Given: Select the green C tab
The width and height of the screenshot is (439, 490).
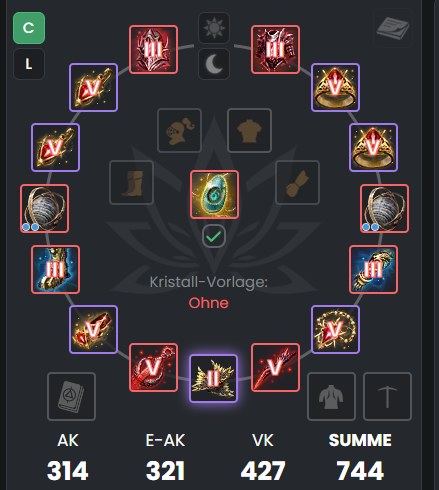Looking at the screenshot, I should [x=29, y=28].
